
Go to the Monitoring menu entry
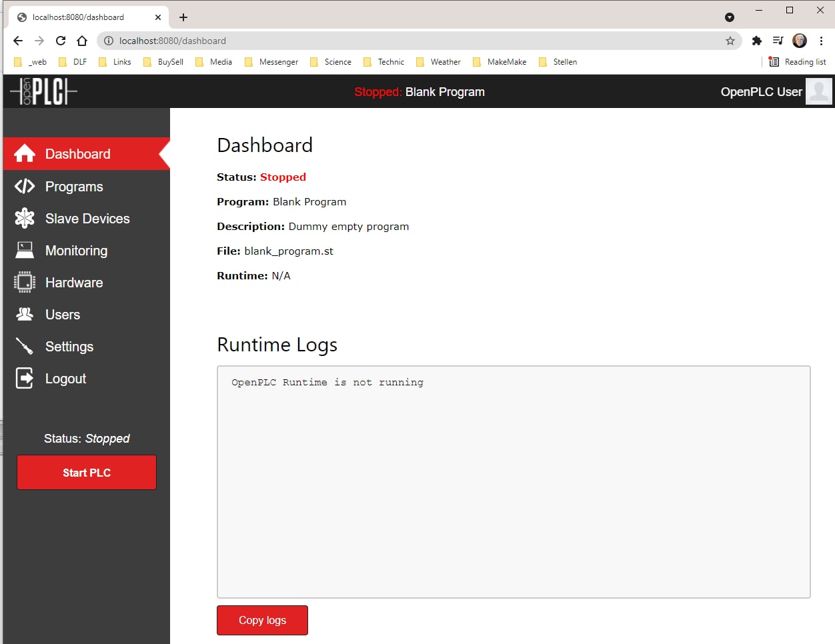76,251
